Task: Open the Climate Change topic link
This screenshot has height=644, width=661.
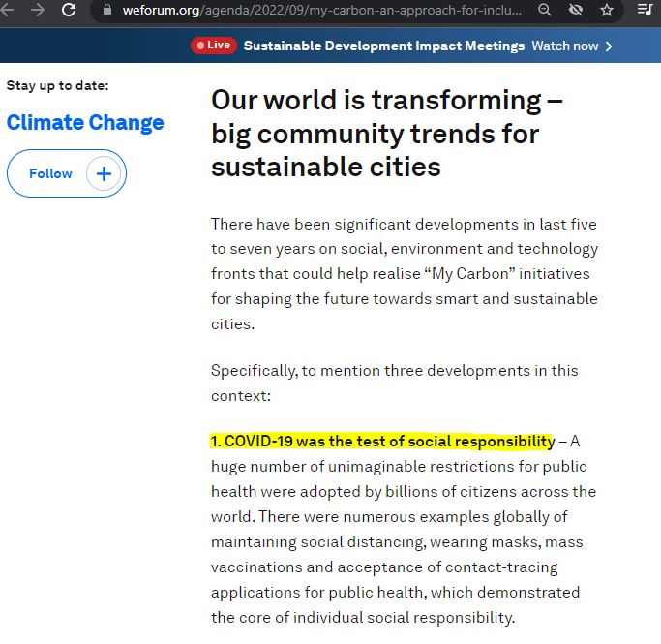Action: point(85,123)
